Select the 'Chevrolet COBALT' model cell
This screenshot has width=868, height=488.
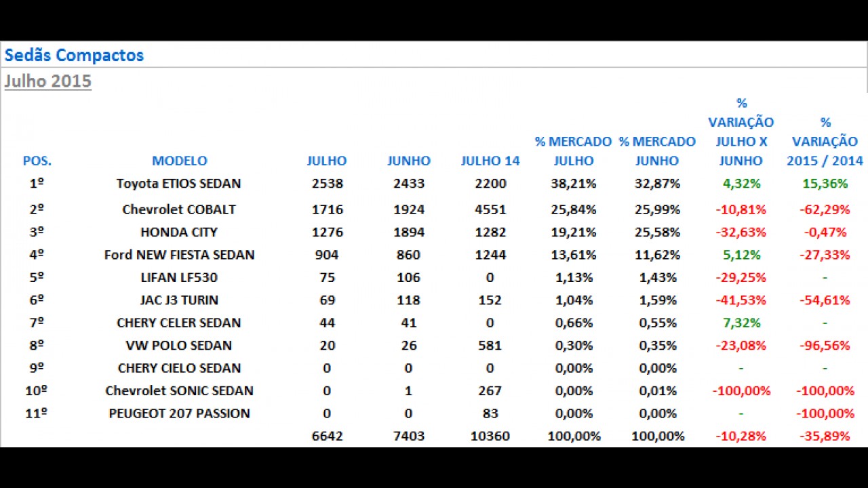coord(179,209)
